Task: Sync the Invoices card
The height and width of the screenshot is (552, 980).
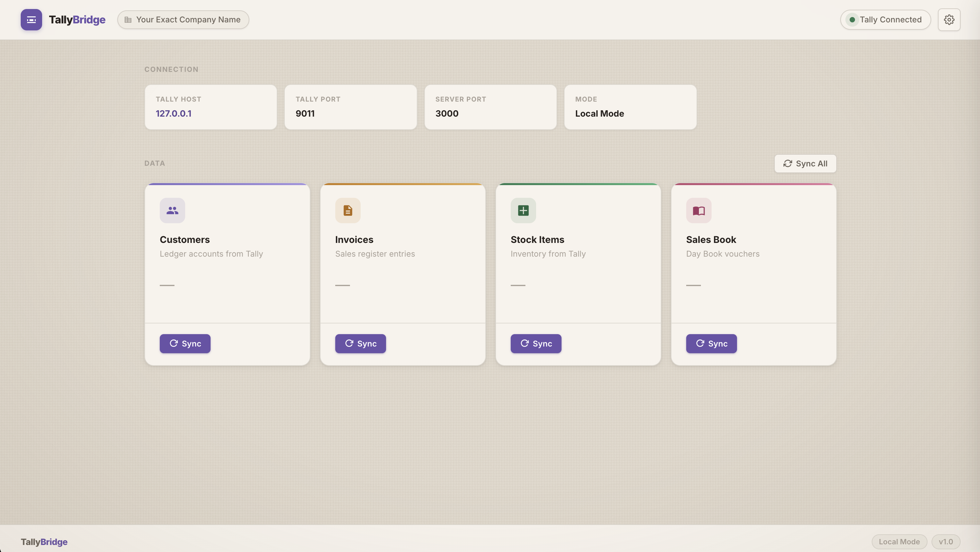Action: [x=360, y=343]
